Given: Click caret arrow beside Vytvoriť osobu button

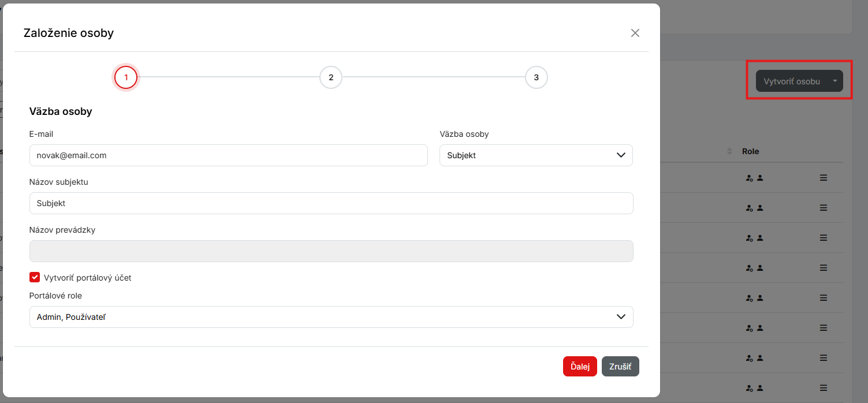Looking at the screenshot, I should [x=835, y=81].
